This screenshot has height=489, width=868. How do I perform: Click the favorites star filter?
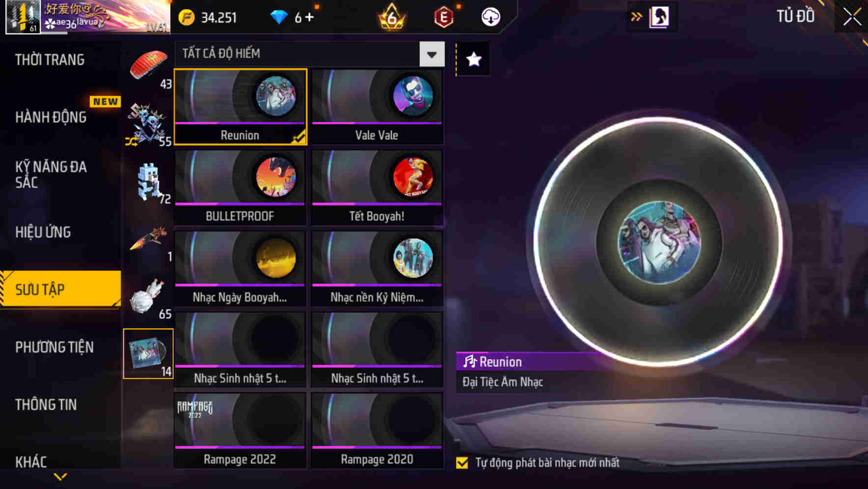coord(473,59)
